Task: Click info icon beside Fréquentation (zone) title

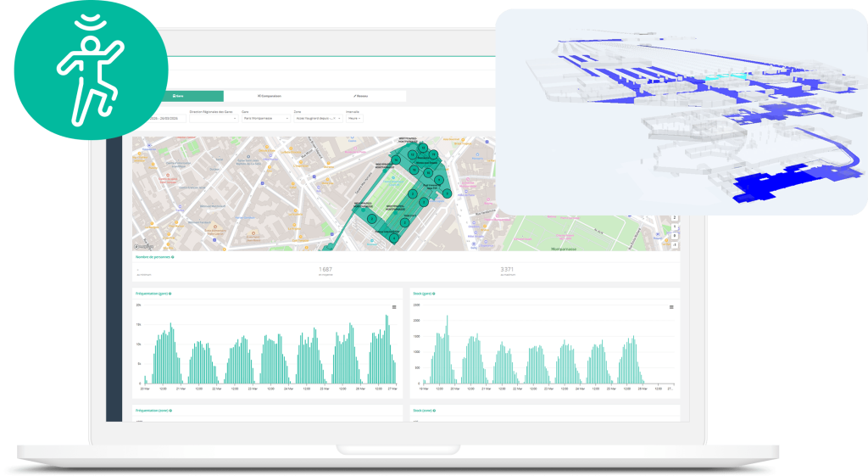Action: pyautogui.click(x=171, y=410)
